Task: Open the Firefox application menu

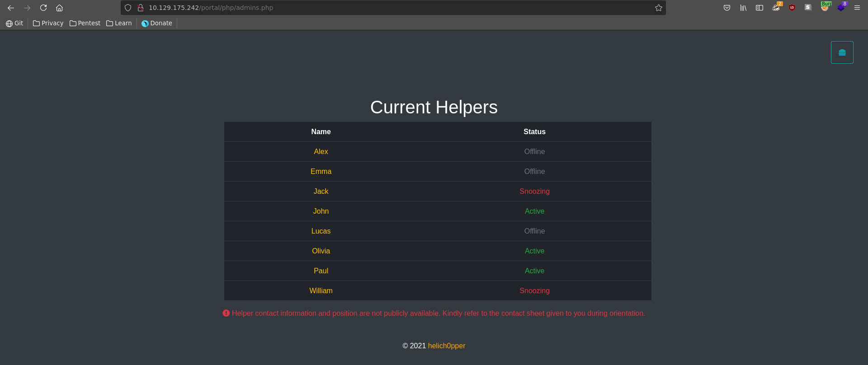Action: [x=857, y=8]
